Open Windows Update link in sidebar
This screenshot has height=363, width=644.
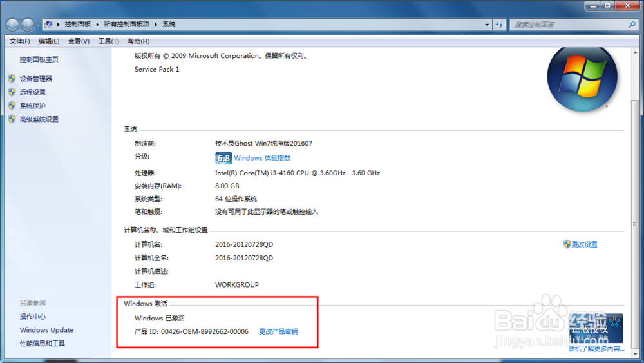click(x=46, y=330)
